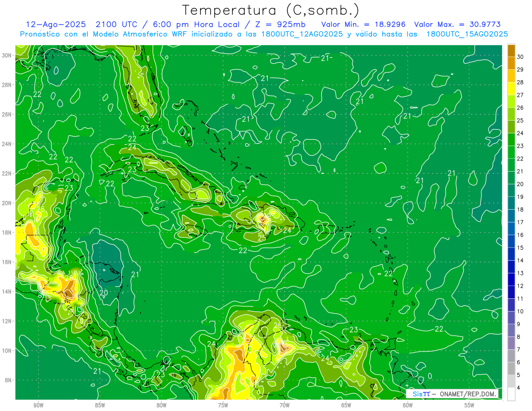The height and width of the screenshot is (411, 532).
Task: Click the yellow swatch between 27 and 28
Action: (x=511, y=89)
